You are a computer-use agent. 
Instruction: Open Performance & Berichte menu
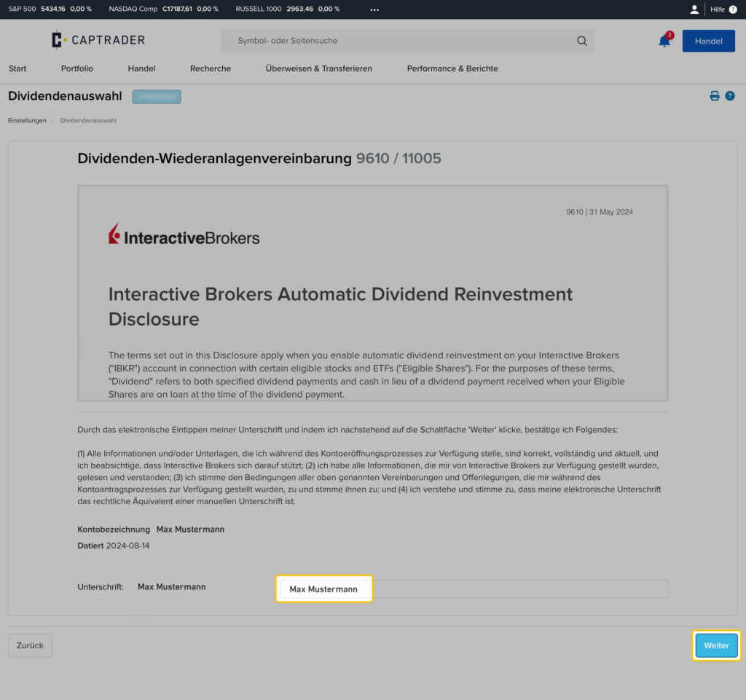tap(452, 68)
